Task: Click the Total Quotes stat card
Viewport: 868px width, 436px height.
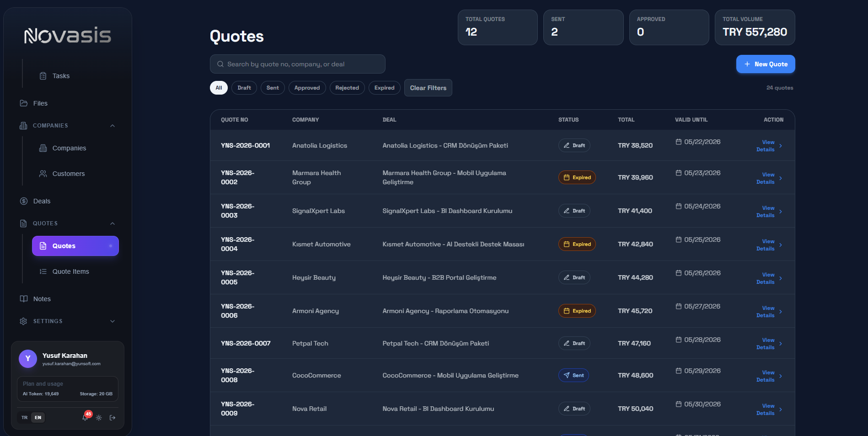Action: tap(498, 27)
